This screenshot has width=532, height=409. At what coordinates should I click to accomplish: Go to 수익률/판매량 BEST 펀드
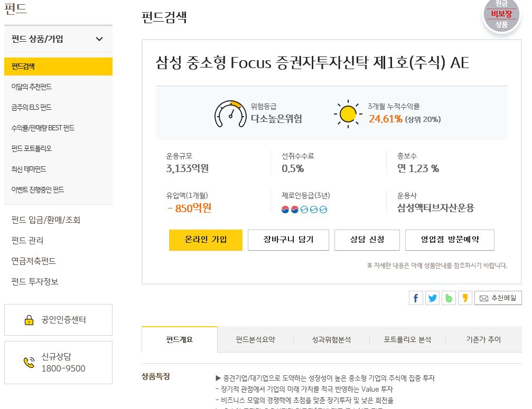[43, 128]
